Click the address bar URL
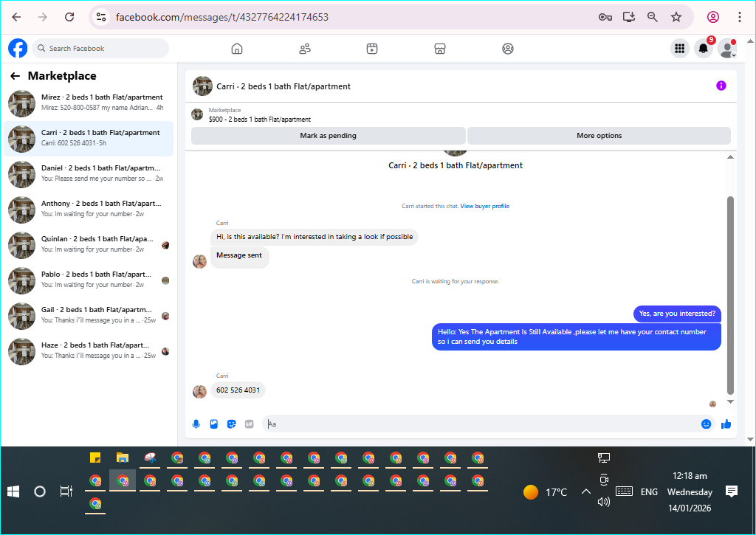The image size is (756, 535). tap(222, 18)
